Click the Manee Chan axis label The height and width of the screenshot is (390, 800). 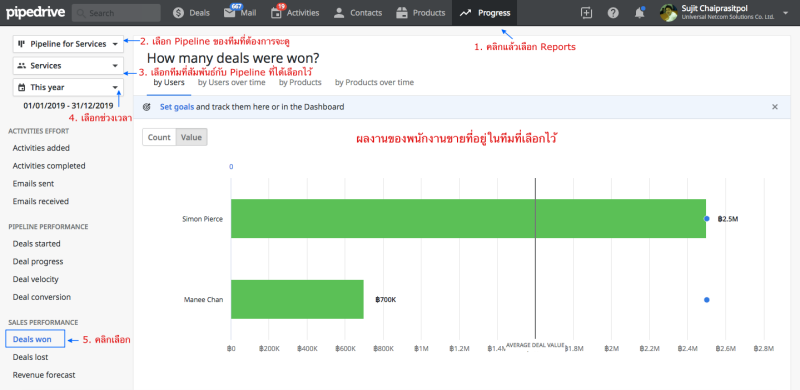click(x=203, y=300)
